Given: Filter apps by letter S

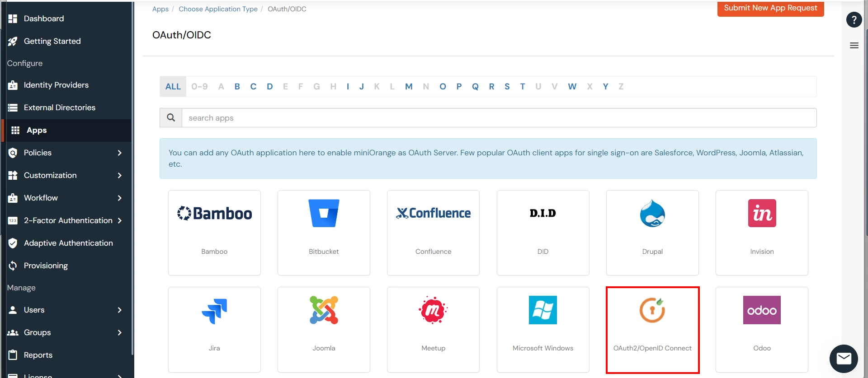Looking at the screenshot, I should coord(507,86).
